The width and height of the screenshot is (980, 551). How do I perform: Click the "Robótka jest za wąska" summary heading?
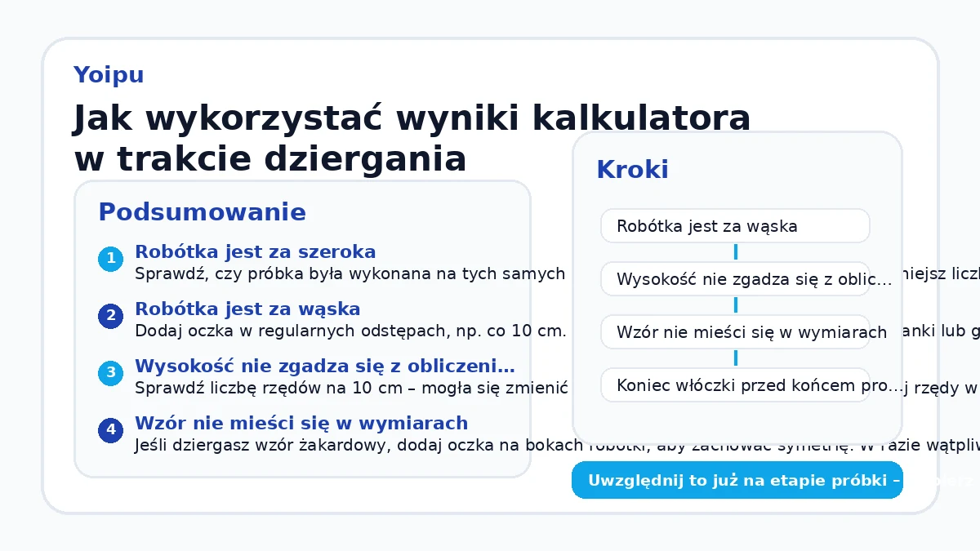pos(247,309)
